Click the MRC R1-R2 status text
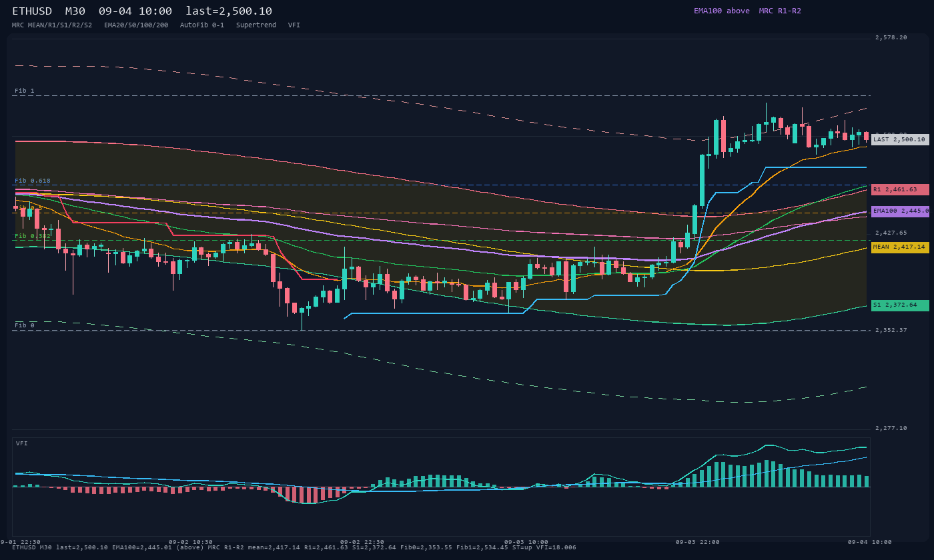 [780, 11]
